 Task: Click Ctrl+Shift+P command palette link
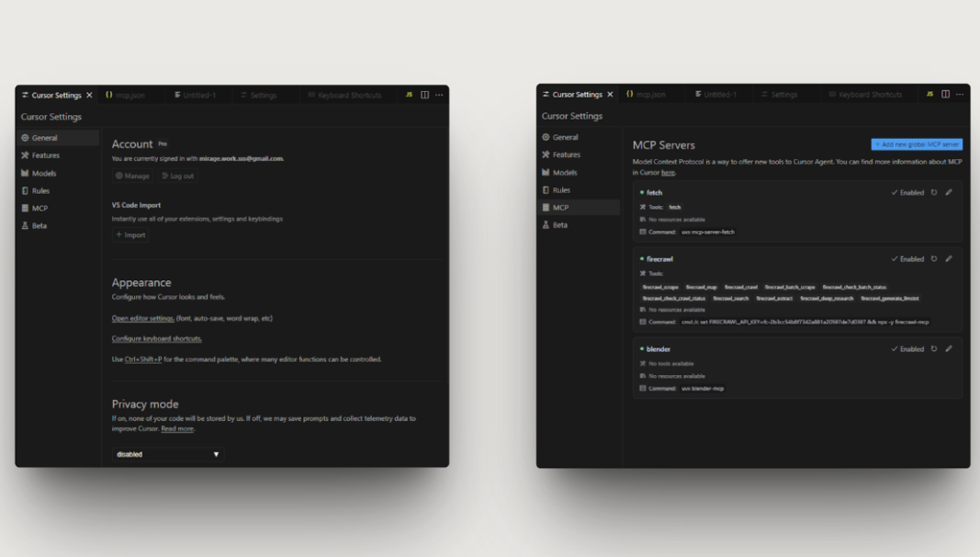pos(143,359)
